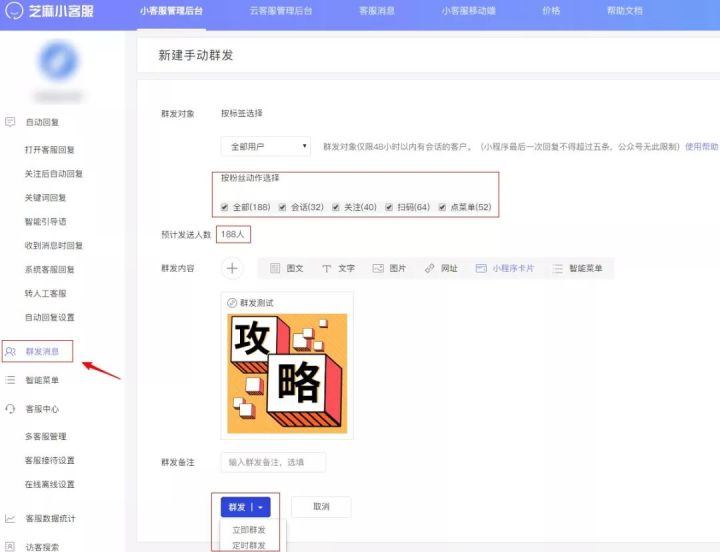Viewport: 720px width, 552px height.
Task: Click the 网址 link icon
Action: [429, 268]
